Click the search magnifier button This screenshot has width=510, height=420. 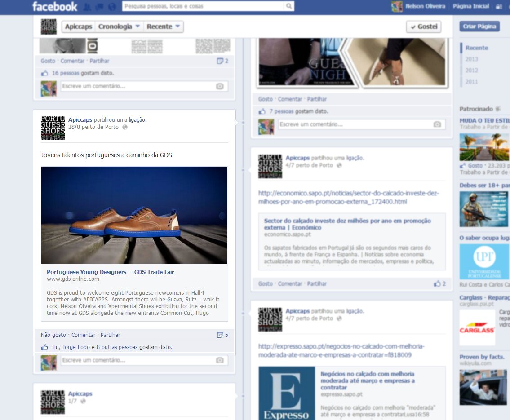288,6
